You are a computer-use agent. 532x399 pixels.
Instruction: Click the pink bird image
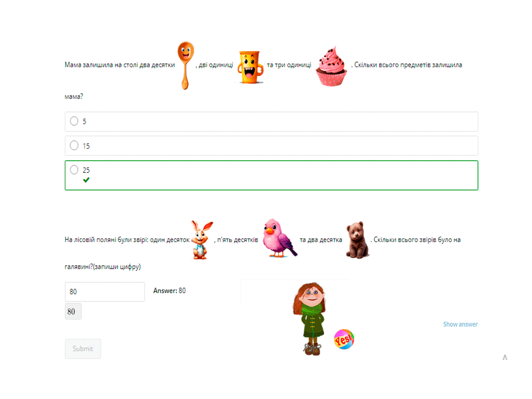[279, 238]
